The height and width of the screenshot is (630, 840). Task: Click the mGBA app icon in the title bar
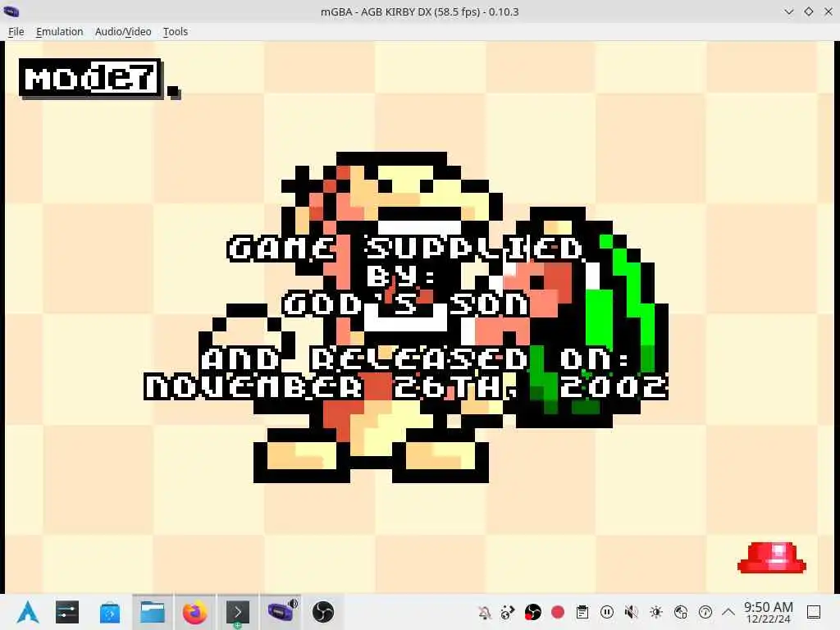click(x=11, y=11)
